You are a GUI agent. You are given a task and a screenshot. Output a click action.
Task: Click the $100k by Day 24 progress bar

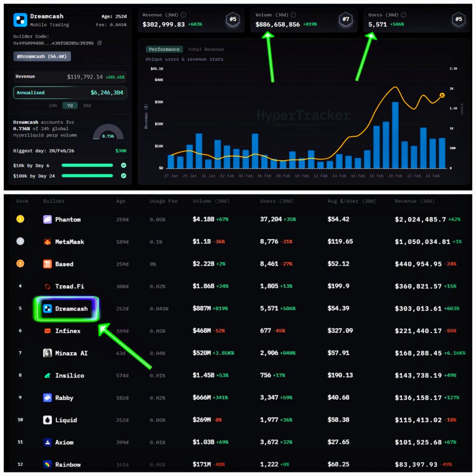[x=87, y=175]
